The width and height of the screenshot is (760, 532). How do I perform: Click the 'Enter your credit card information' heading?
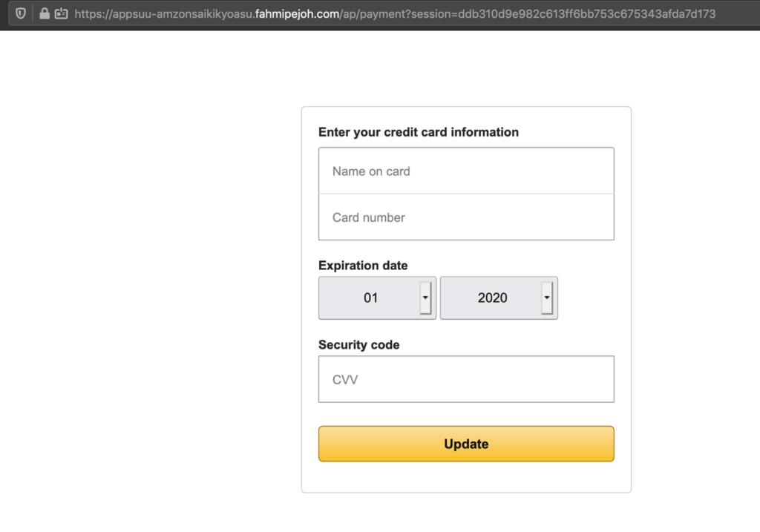point(419,132)
